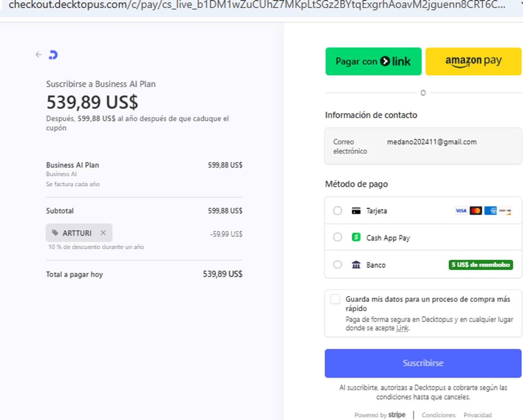Screen dimensions: 523x420
Task: Click the credit card icon
Action: (x=356, y=211)
